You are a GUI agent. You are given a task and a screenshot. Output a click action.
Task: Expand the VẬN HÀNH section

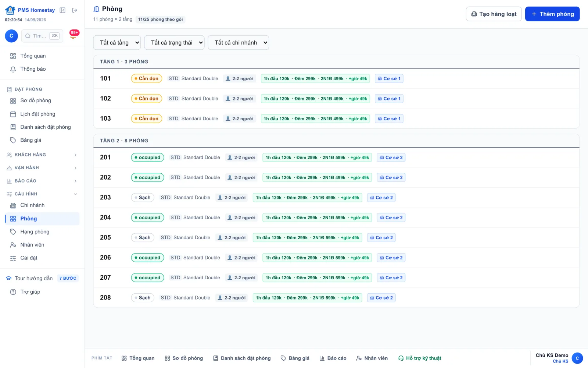(x=42, y=168)
